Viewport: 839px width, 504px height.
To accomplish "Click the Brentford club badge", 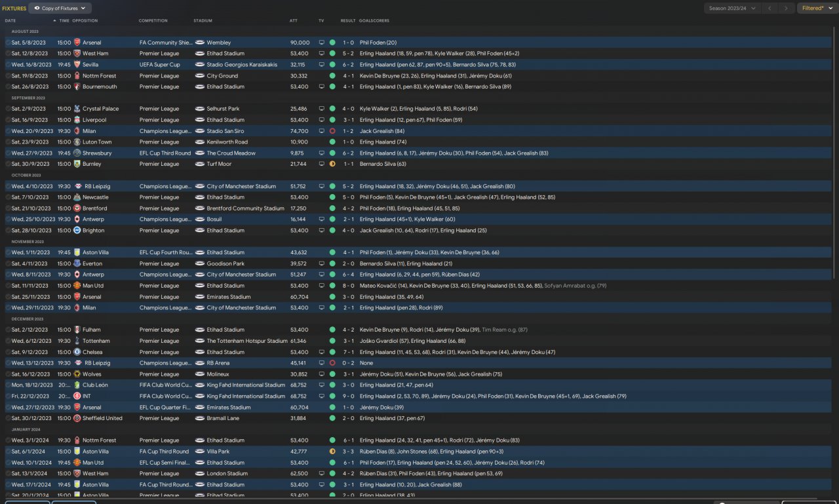I will click(77, 208).
